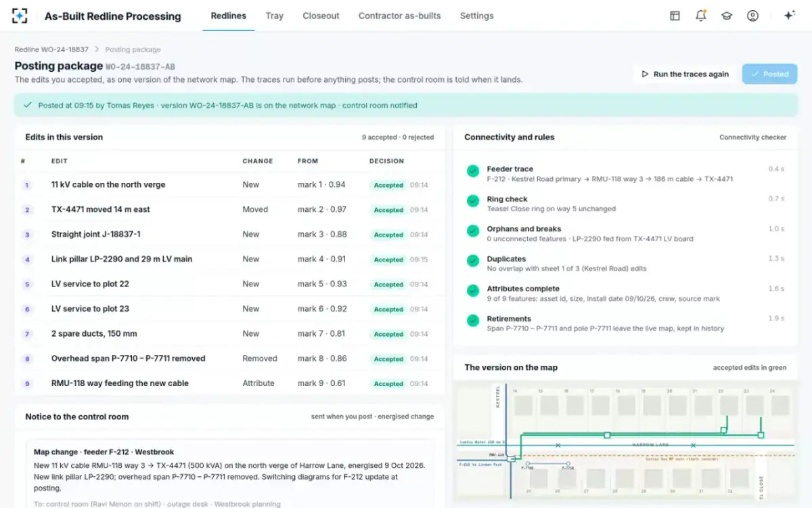This screenshot has height=508, width=812.
Task: Click the 'Moved' change value
Action: tap(256, 210)
